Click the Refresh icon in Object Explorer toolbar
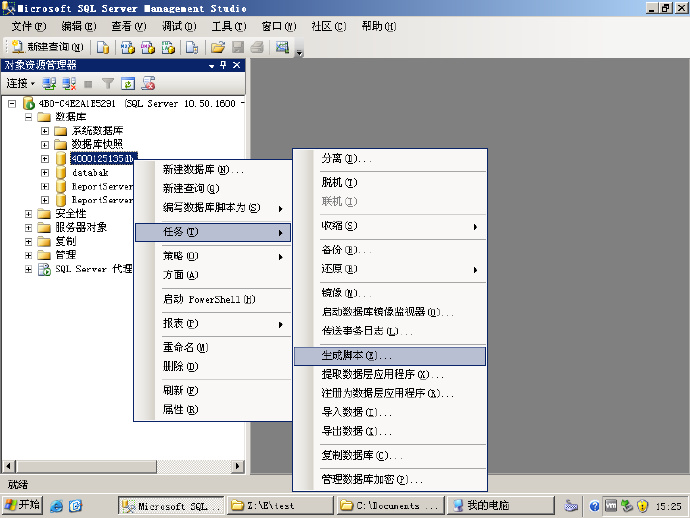The height and width of the screenshot is (518, 690). (x=128, y=83)
